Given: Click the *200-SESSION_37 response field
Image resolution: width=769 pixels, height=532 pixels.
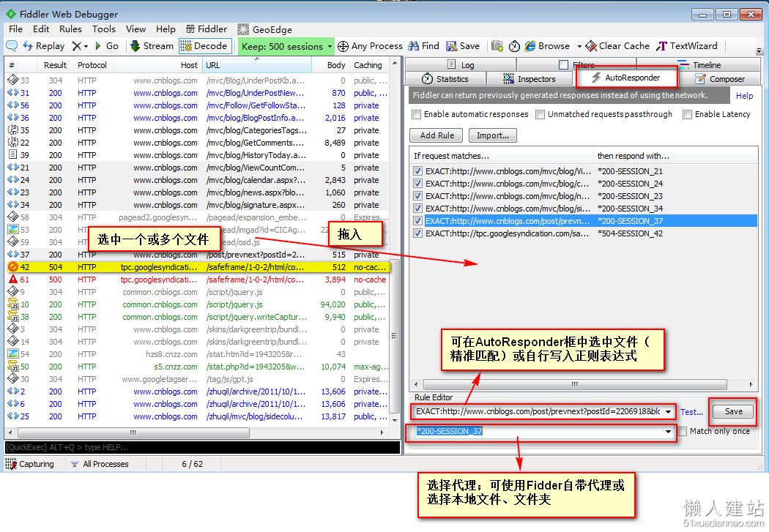Looking at the screenshot, I should pyautogui.click(x=538, y=432).
